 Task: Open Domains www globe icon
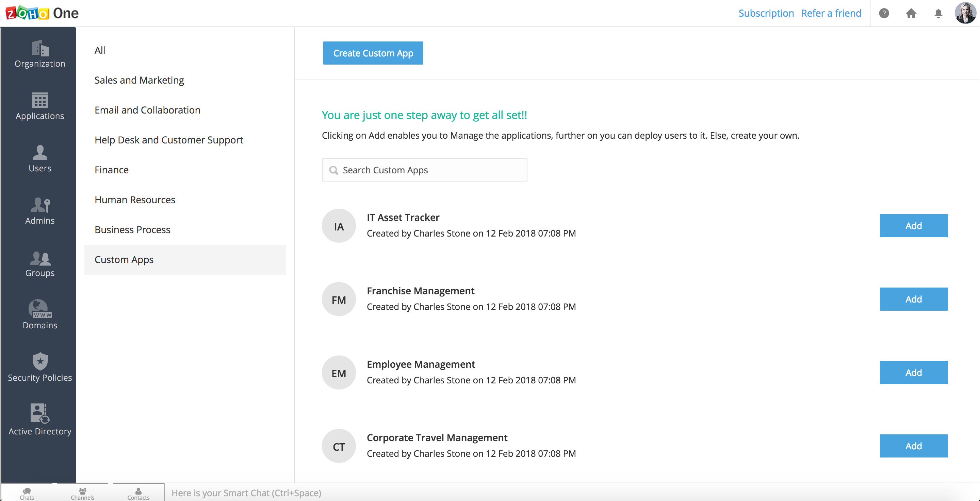click(x=40, y=309)
